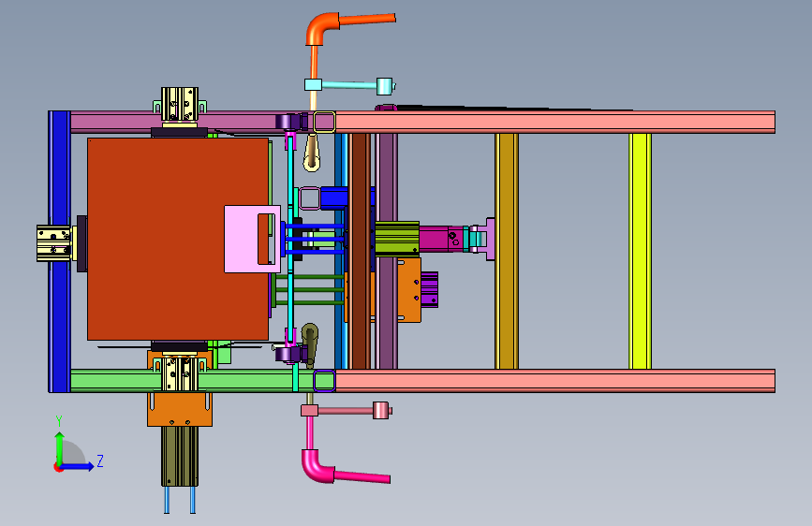Screen dimensions: 812x526
Task: Click the orange bracket below green beam
Action: pyautogui.click(x=180, y=409)
